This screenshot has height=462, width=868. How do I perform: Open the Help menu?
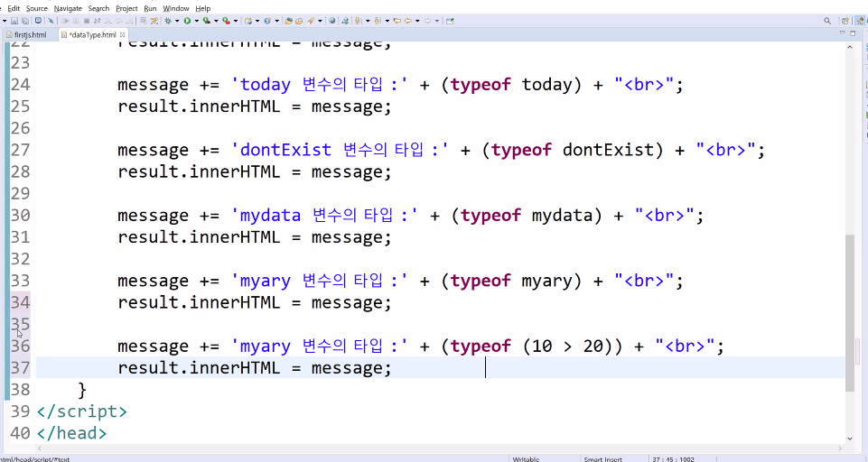pyautogui.click(x=203, y=8)
